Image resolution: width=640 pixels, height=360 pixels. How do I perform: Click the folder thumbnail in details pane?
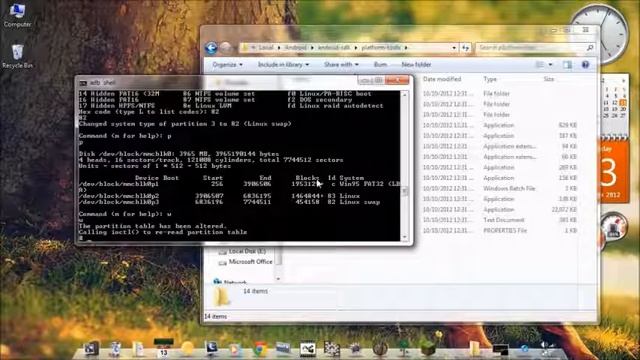[x=222, y=297]
